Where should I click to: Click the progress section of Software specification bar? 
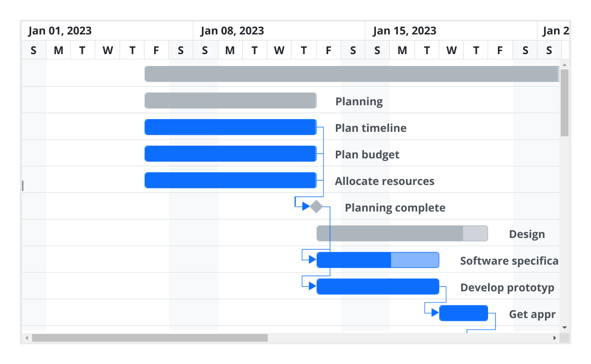click(353, 260)
